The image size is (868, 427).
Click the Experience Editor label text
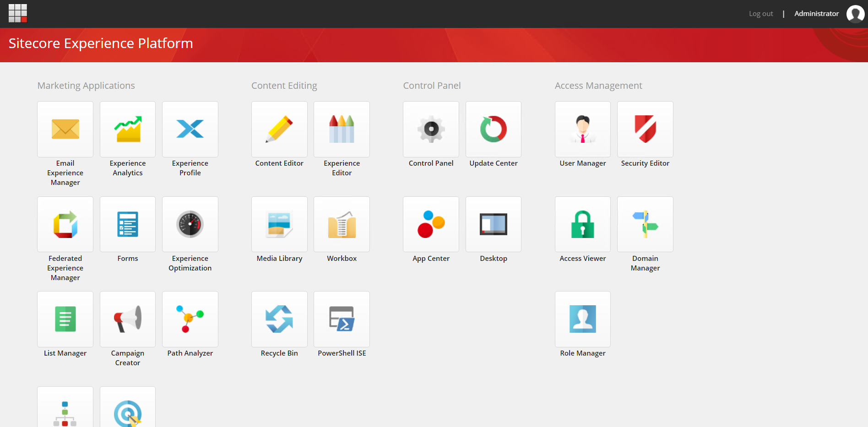point(342,168)
